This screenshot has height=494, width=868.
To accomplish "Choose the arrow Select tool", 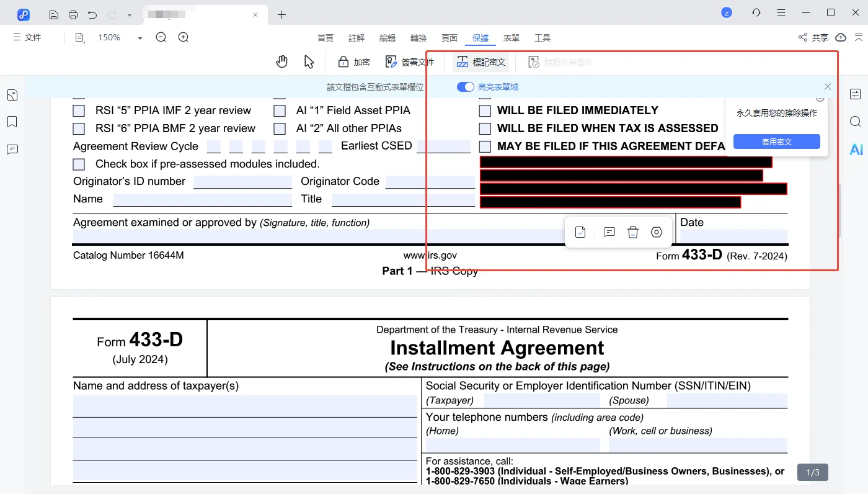I will [309, 61].
